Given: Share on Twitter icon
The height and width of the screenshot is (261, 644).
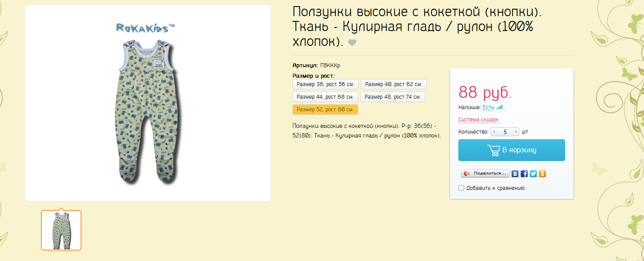Looking at the screenshot, I should point(533,174).
